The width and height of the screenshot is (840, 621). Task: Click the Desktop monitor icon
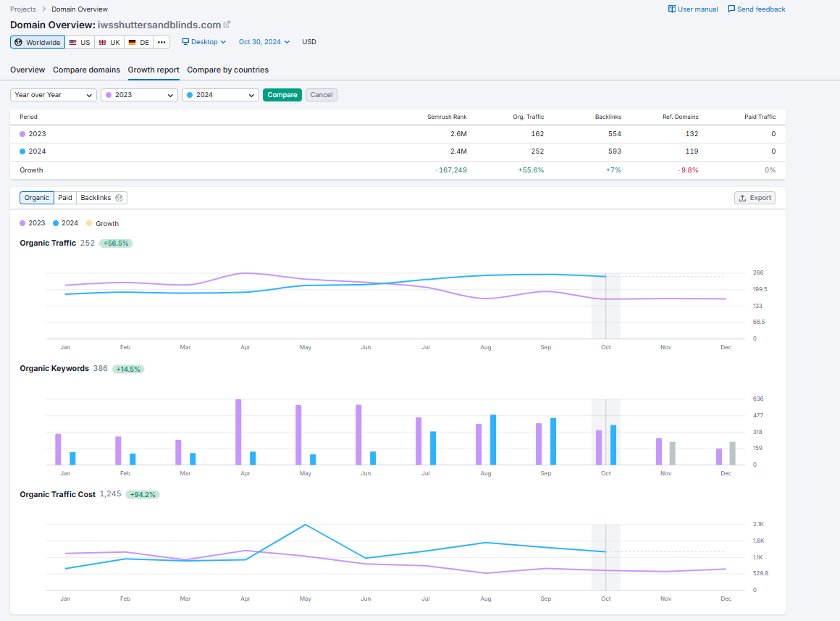tap(185, 42)
